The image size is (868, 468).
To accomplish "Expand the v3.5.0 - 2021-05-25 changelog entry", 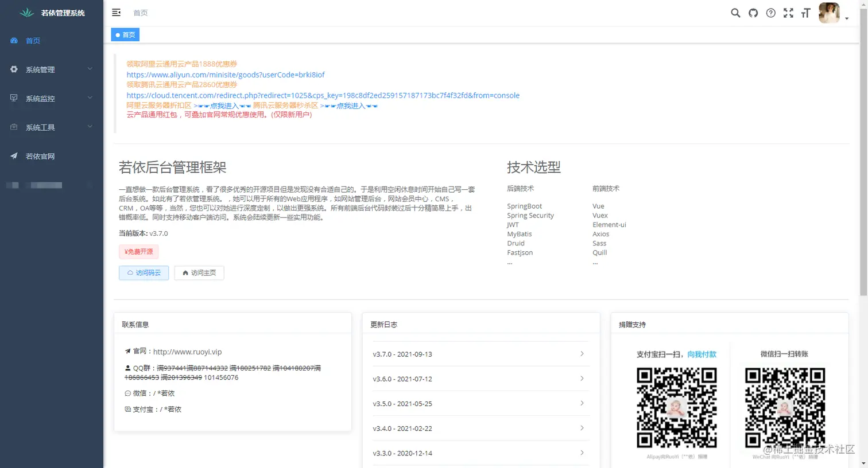I will pos(481,403).
